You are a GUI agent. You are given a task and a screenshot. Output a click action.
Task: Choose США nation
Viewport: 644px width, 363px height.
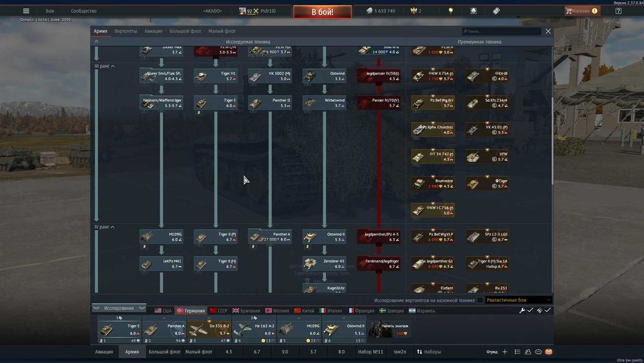pyautogui.click(x=163, y=311)
